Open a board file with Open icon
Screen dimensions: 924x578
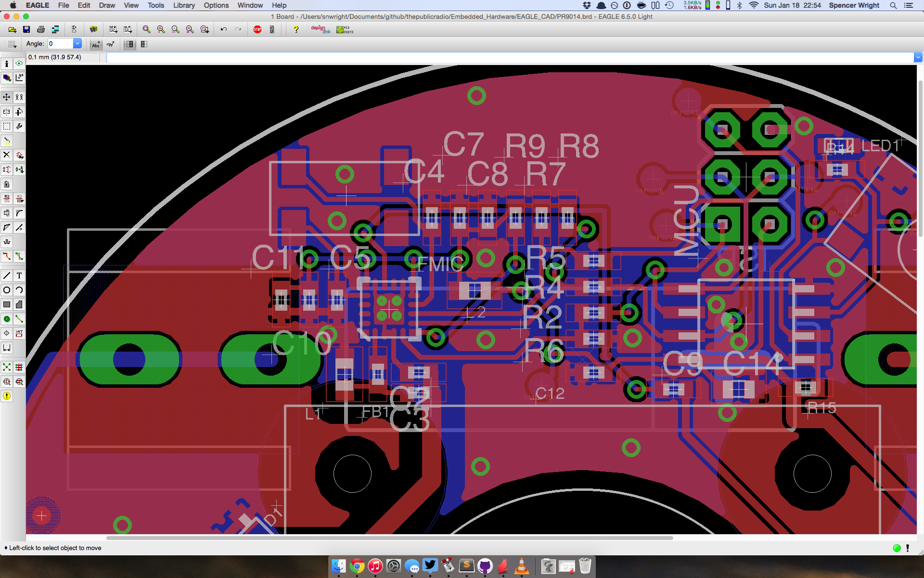(12, 30)
